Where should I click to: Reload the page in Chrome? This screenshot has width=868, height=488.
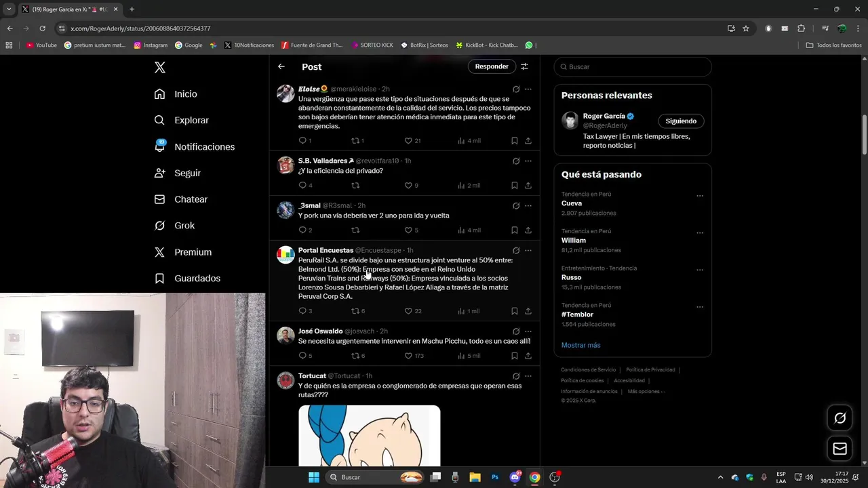(42, 28)
